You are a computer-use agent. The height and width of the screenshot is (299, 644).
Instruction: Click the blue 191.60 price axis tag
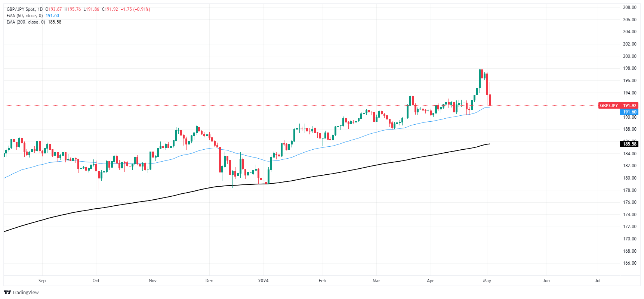629,112
